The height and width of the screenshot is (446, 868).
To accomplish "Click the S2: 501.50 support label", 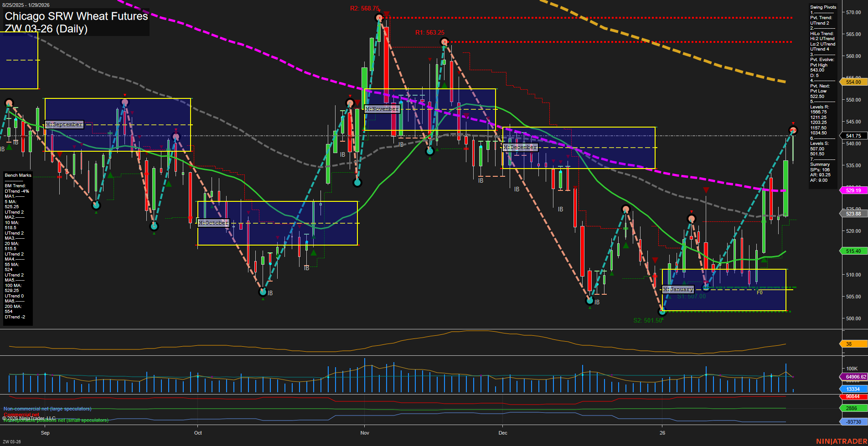I will click(647, 320).
